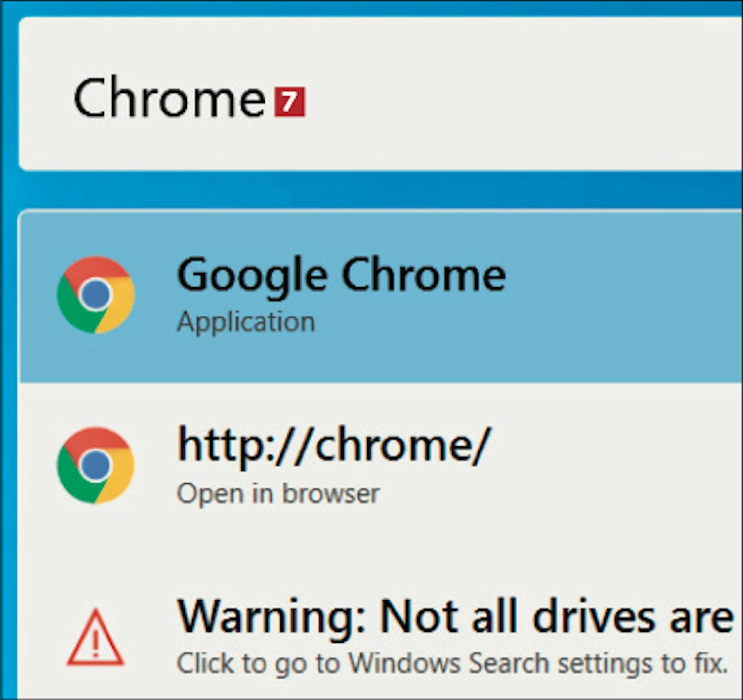
Task: Click the red warning triangle icon
Action: (x=95, y=639)
